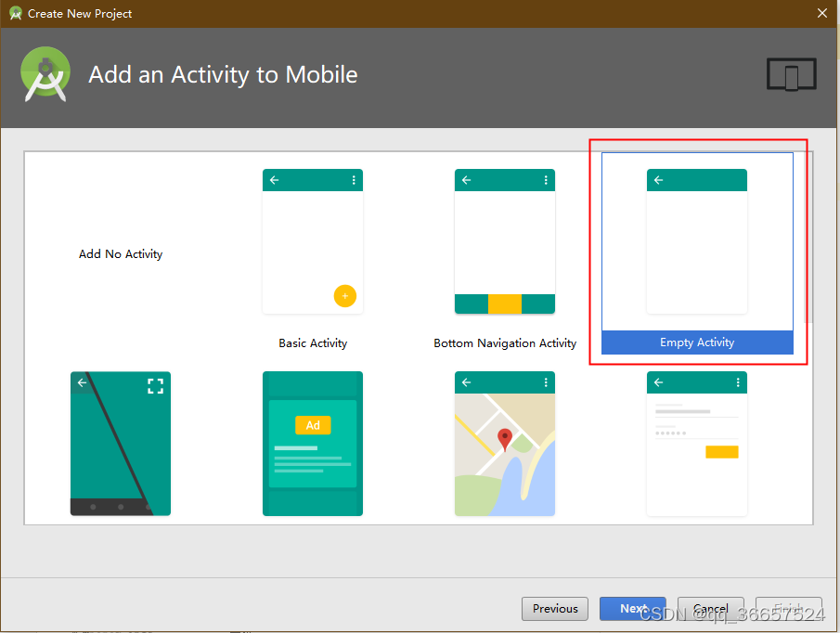Screen dimensions: 840x633
Task: Select the dark Fullscreen Activity template
Action: (121, 444)
